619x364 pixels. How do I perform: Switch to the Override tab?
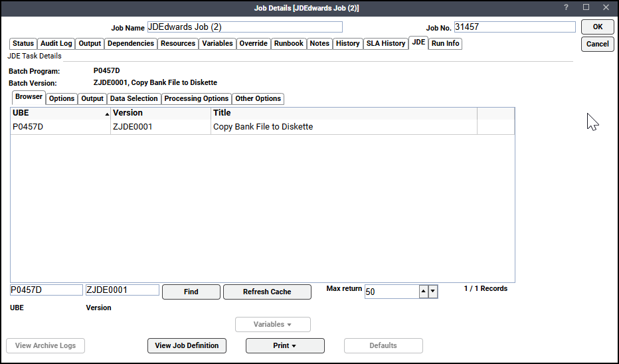click(254, 43)
